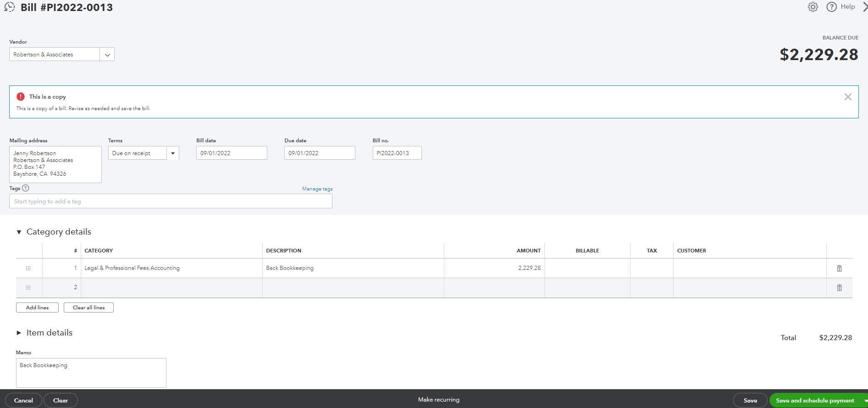Viewport: 868px width, 408px height.
Task: Click the Help text label
Action: [847, 6]
